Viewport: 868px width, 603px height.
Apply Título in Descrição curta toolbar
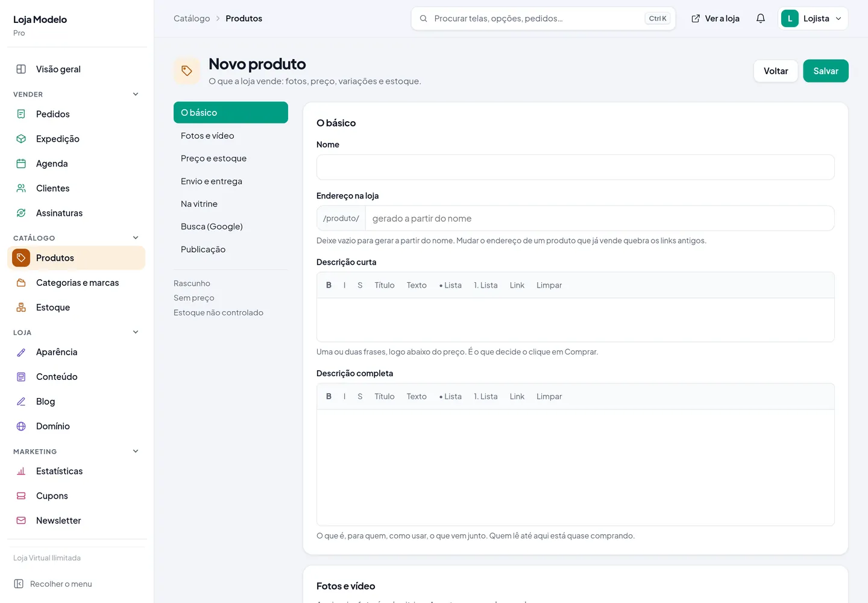[x=385, y=285]
